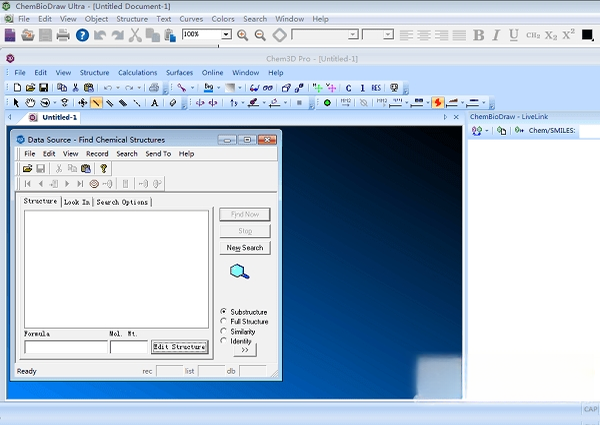Expand the Chem3D undo dropdown arrow
Image resolution: width=600 pixels, height=425 pixels.
pyautogui.click(x=118, y=88)
